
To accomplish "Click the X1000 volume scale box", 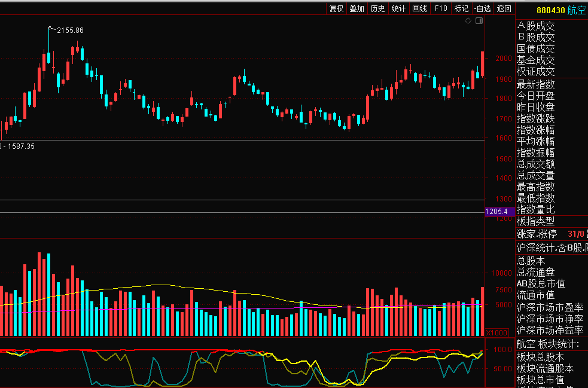I will click(x=496, y=332).
